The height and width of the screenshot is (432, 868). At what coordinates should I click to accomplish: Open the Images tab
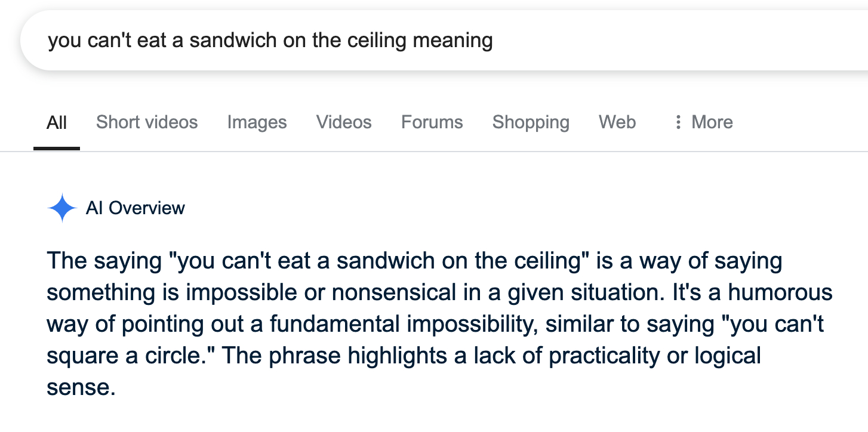click(257, 122)
